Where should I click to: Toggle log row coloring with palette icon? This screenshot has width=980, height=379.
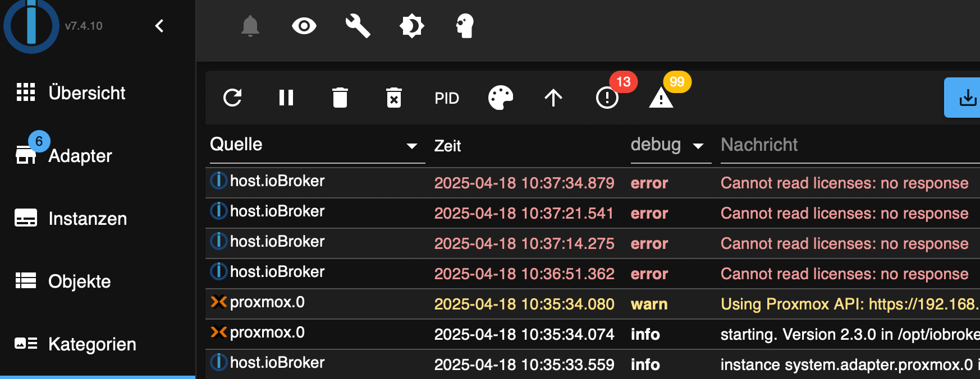[501, 98]
